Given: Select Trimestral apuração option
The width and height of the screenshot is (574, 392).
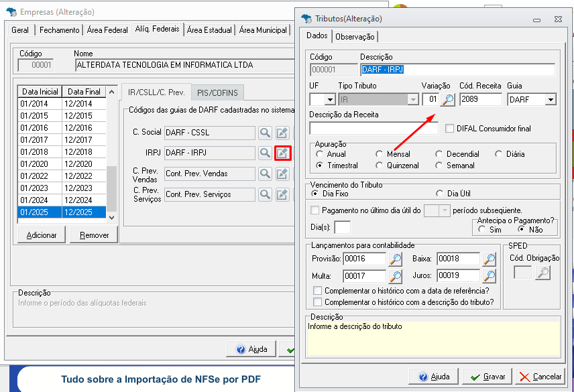Looking at the screenshot, I should pyautogui.click(x=320, y=166).
